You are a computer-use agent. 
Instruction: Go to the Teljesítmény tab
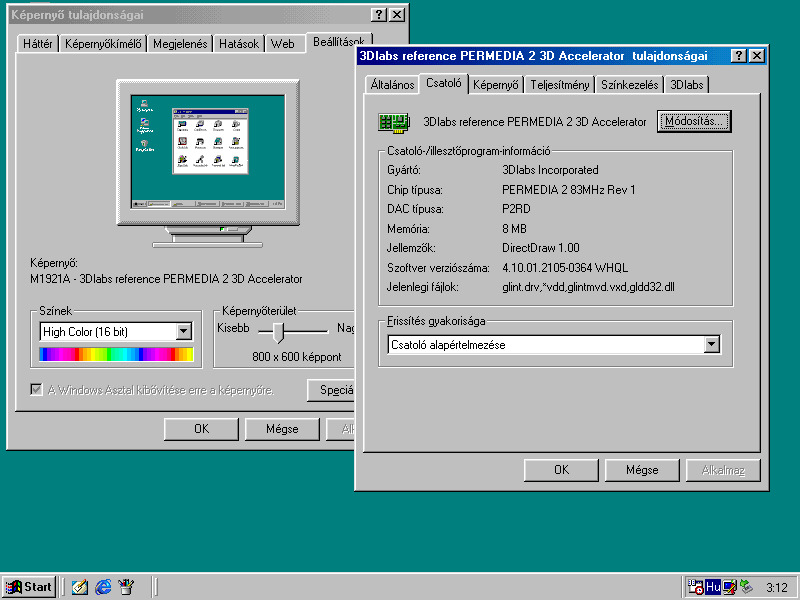coord(560,85)
